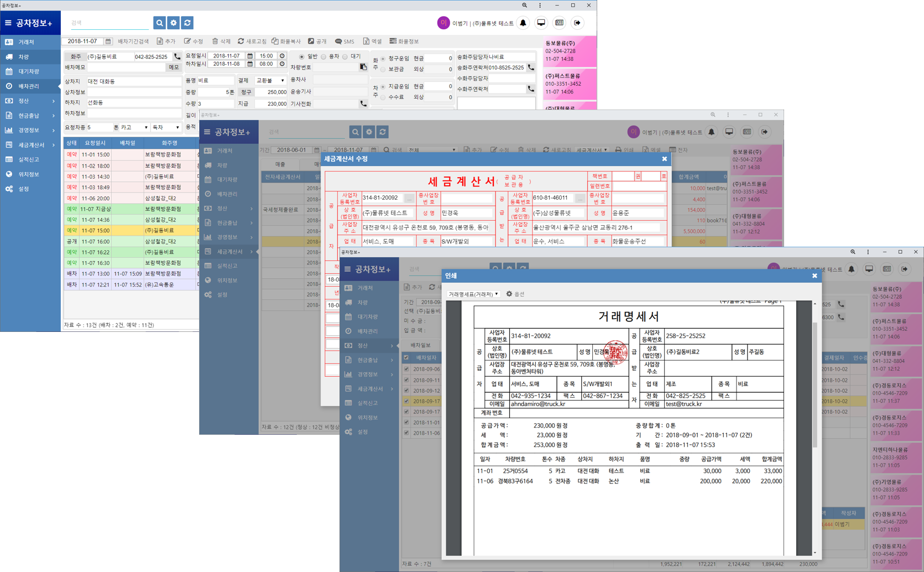The height and width of the screenshot is (572, 924).
Task: Select the 대기 radio button
Action: point(346,56)
